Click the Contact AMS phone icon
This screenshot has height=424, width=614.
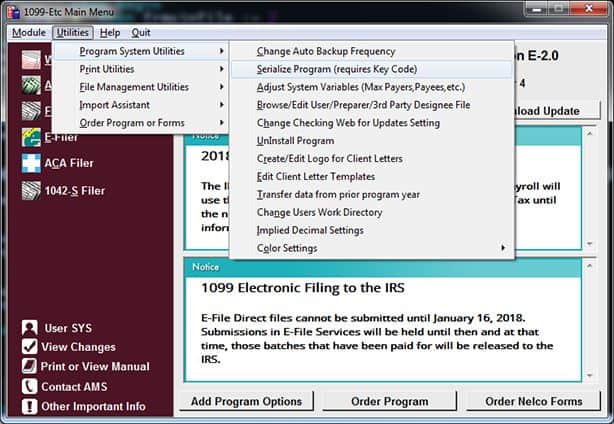(x=30, y=386)
